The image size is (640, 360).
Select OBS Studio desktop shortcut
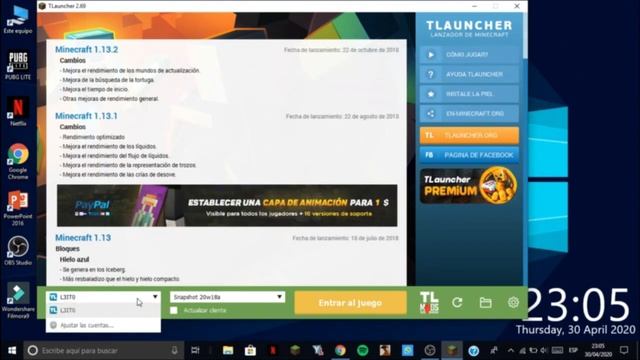click(18, 251)
